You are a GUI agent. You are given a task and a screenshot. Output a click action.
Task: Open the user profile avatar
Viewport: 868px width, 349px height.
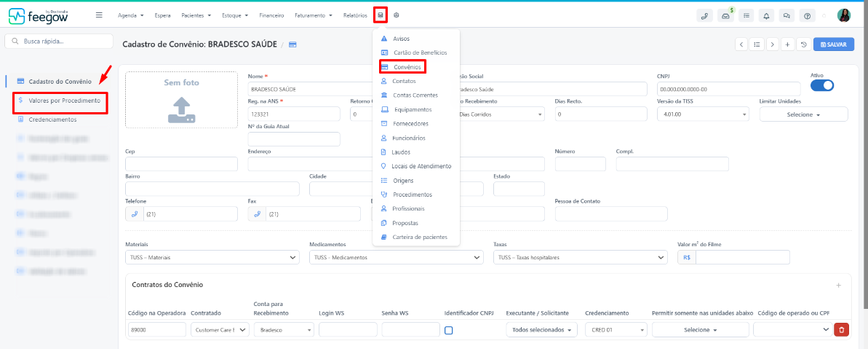pos(844,15)
